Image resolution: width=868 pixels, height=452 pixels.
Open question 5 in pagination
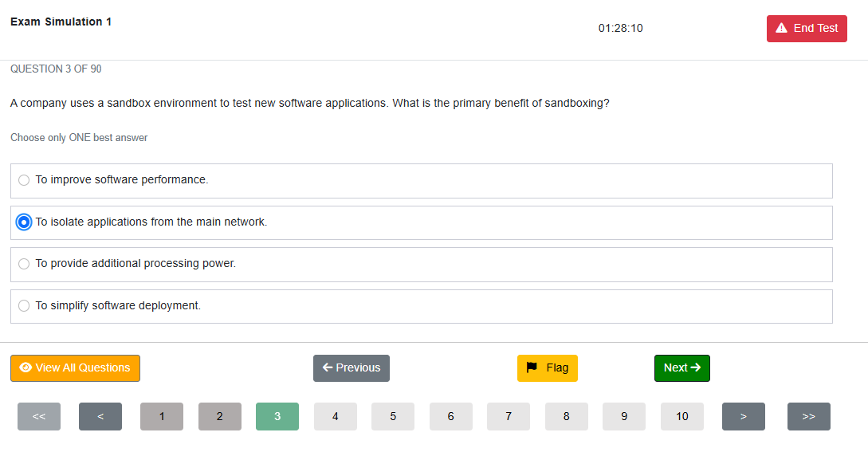click(393, 417)
